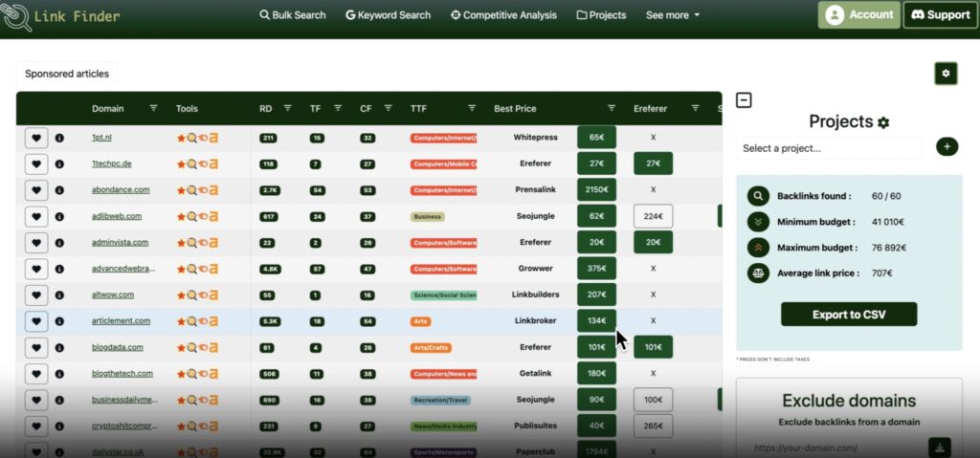Screen dimensions: 980x458
Task: Open TF column filter
Action: click(338, 108)
